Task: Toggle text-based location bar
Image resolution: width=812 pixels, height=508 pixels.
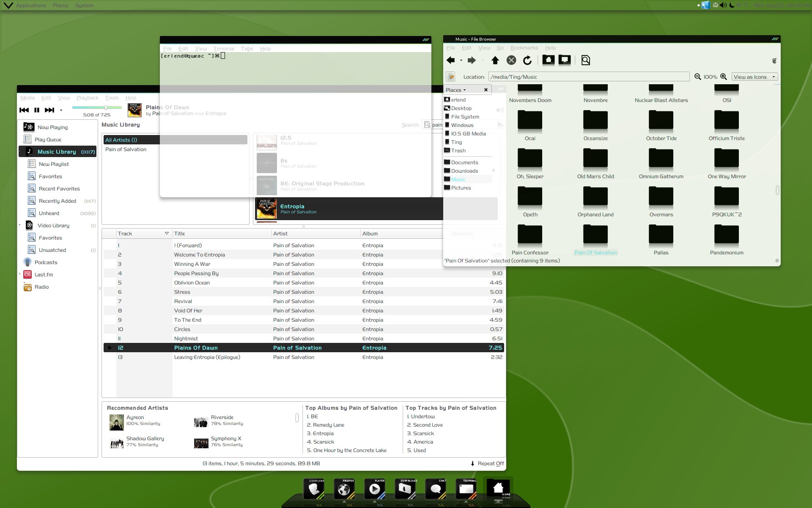Action: pyautogui.click(x=451, y=77)
